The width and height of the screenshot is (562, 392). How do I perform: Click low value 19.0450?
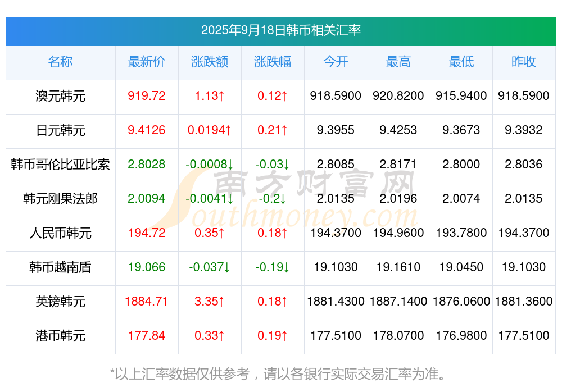pos(461,267)
